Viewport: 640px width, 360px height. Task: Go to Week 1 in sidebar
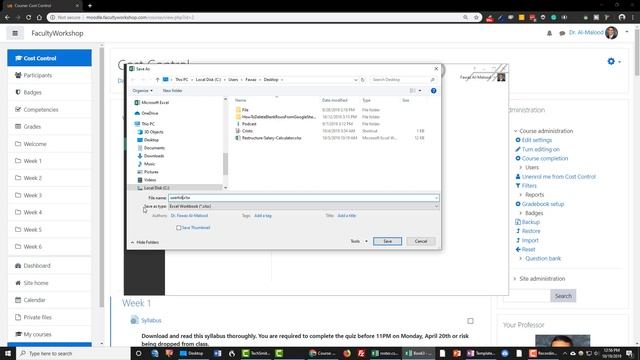49,161
